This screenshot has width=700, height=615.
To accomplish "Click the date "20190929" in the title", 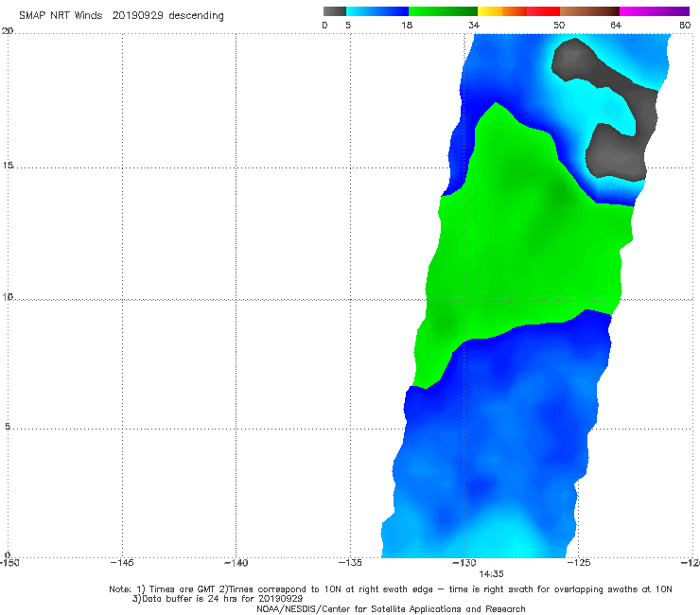I will click(137, 16).
